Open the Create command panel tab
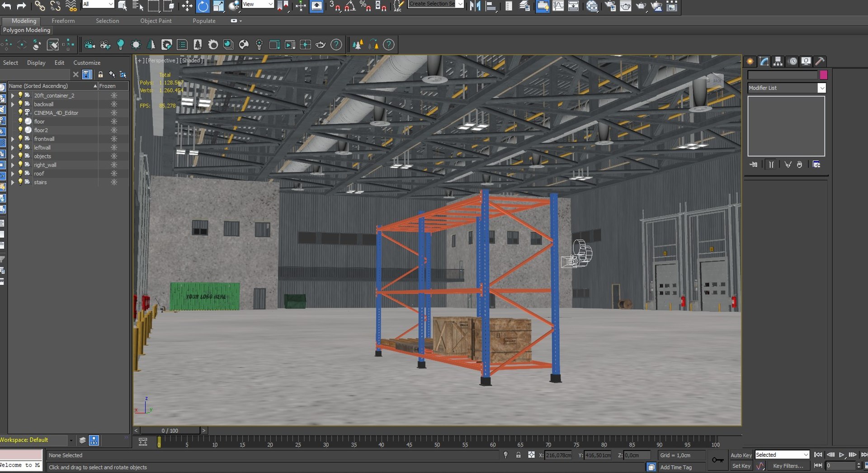 750,61
